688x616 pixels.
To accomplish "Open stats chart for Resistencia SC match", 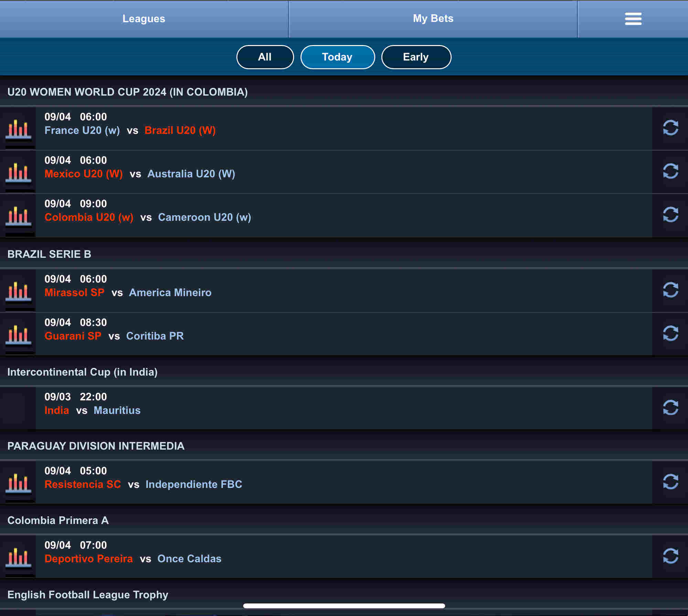I will pos(18,483).
